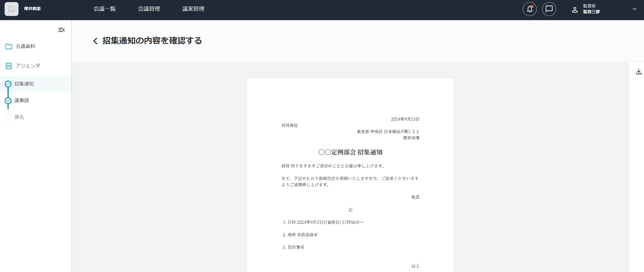Go to the 議案管理 menu
Viewport: 644px width, 272px height.
point(193,9)
